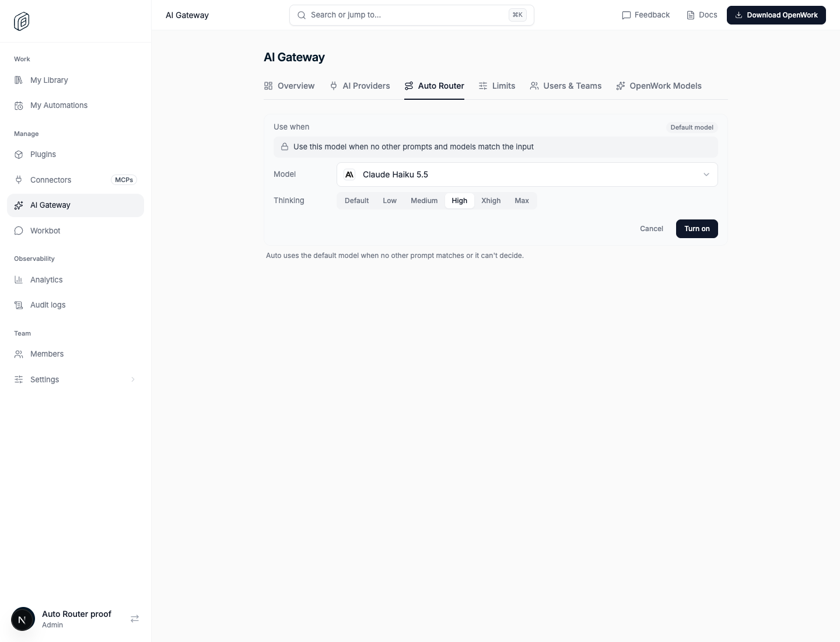This screenshot has width=840, height=642.
Task: Go to the Users & Teams tab
Action: pyautogui.click(x=566, y=86)
